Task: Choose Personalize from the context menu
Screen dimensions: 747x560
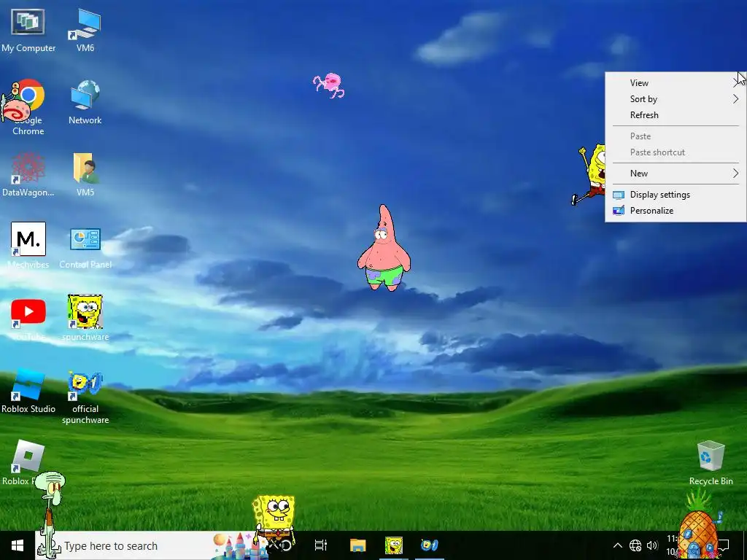Action: tap(676, 211)
